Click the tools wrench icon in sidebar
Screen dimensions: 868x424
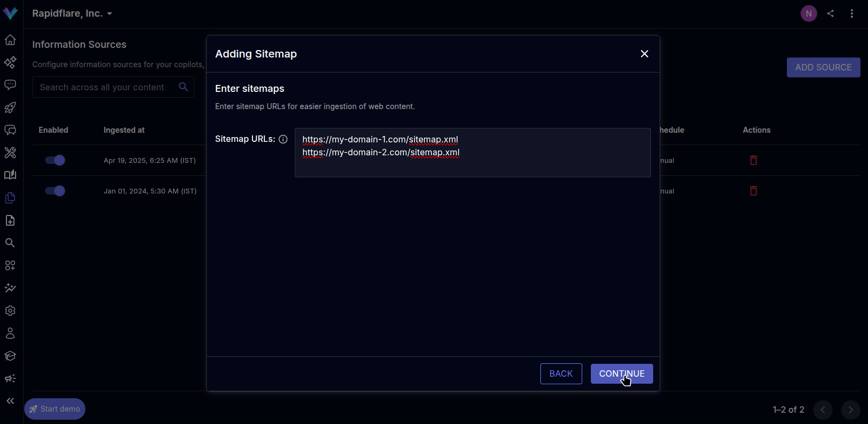click(10, 153)
